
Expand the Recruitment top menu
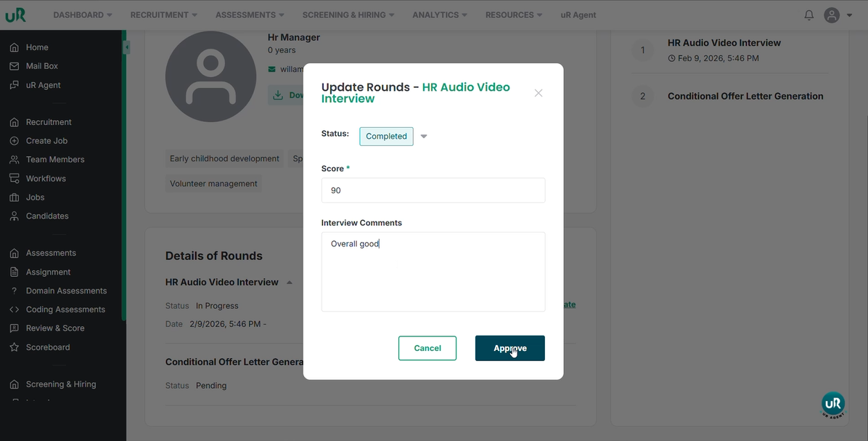[x=163, y=15]
